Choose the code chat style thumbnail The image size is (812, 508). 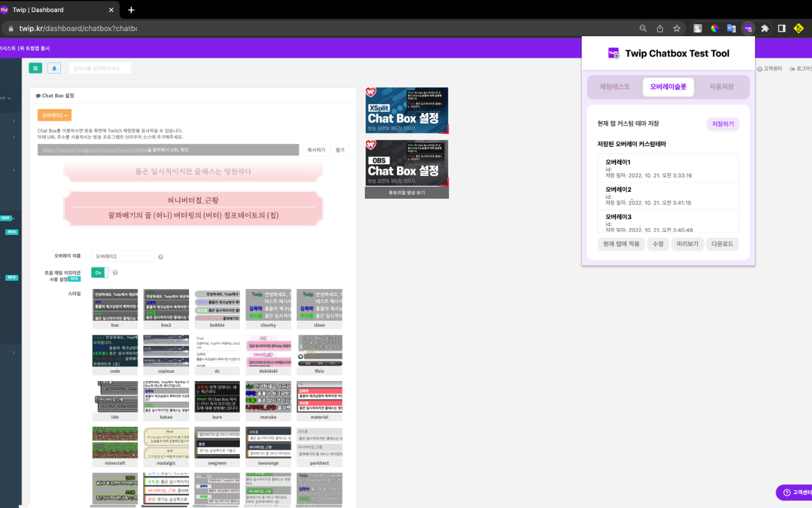tap(115, 355)
